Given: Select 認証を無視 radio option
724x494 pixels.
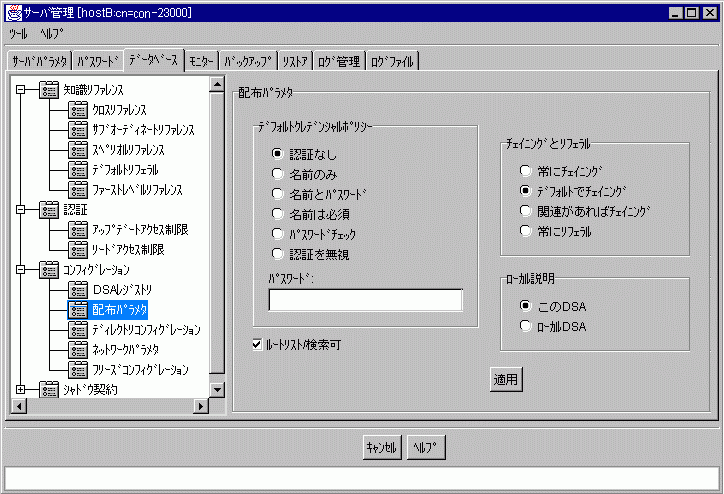Looking at the screenshot, I should 277,253.
